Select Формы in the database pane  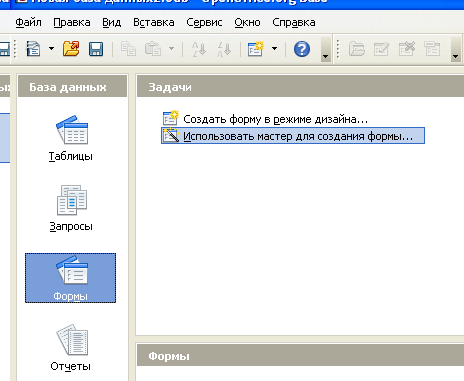click(71, 278)
